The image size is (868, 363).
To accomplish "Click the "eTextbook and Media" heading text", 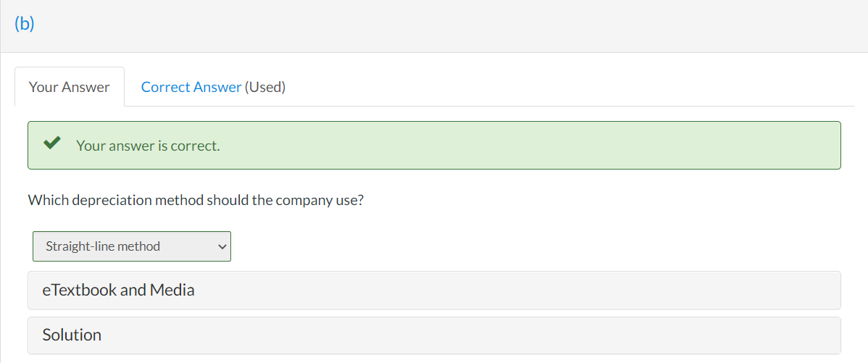I will click(118, 291).
